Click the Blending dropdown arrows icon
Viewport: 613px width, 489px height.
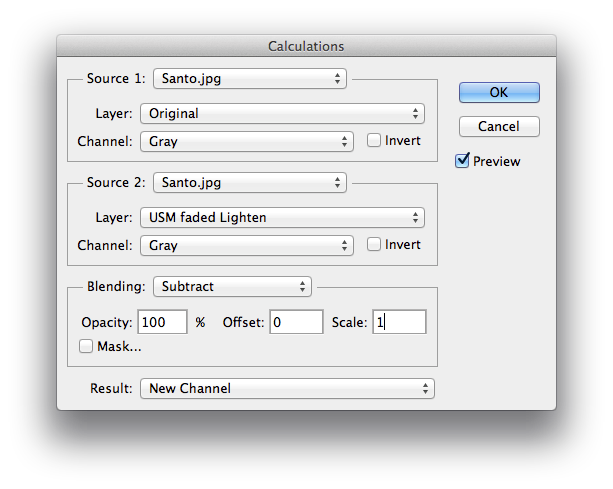tap(302, 287)
